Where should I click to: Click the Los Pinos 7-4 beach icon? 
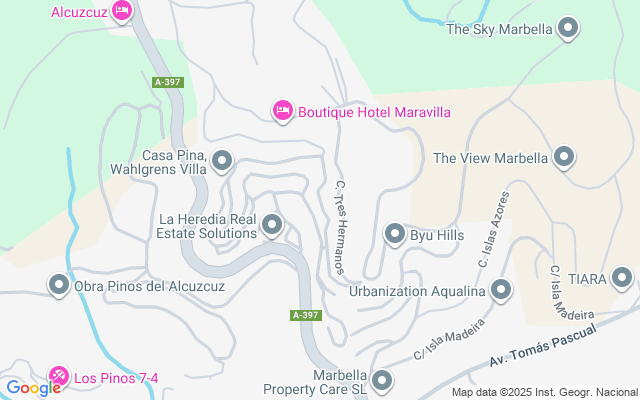(x=59, y=377)
